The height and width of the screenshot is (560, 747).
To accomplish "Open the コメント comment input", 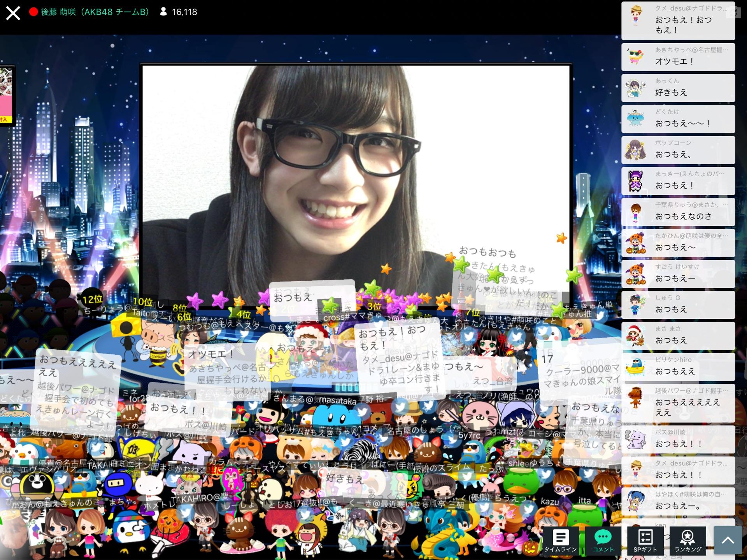I will click(x=603, y=541).
